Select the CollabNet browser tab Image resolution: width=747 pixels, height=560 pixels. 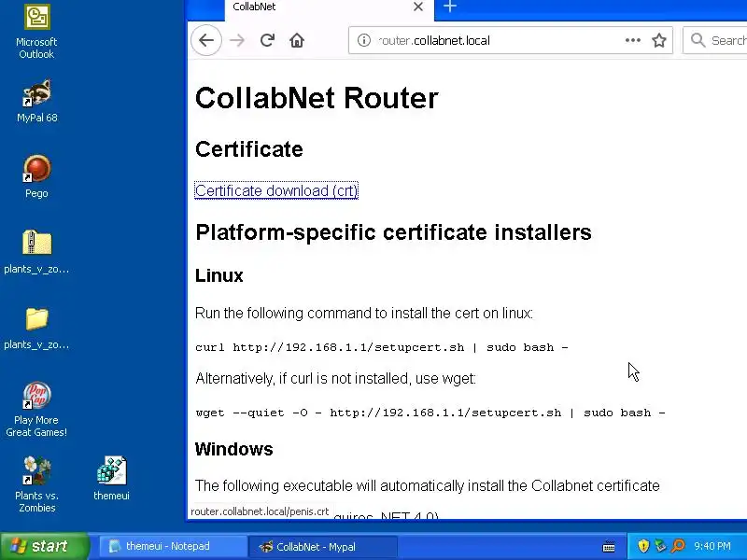[330, 7]
